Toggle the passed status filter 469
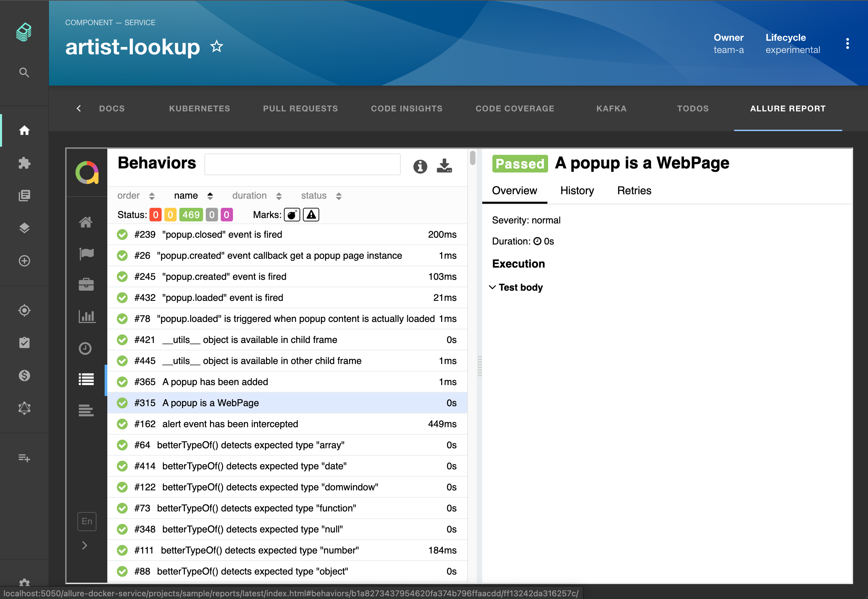 coord(191,215)
